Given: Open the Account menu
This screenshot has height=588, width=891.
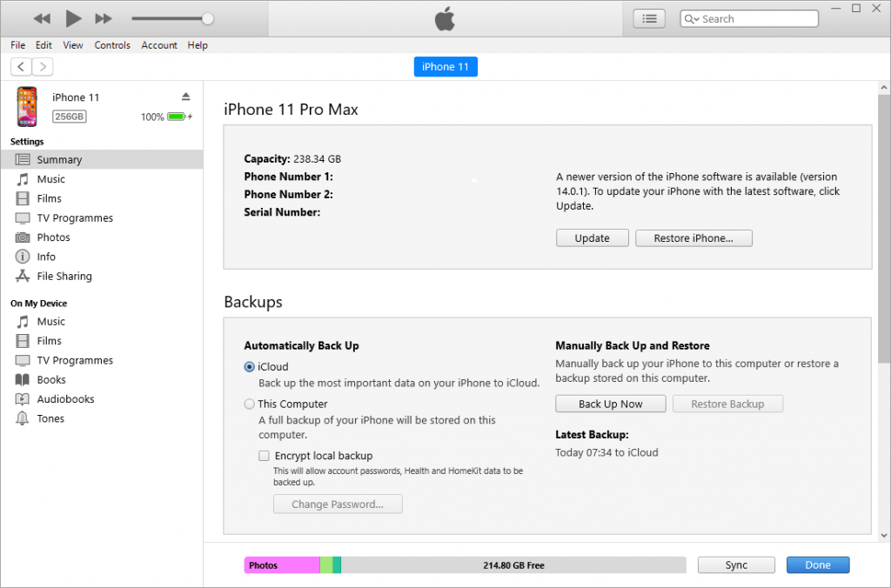Looking at the screenshot, I should click(159, 45).
